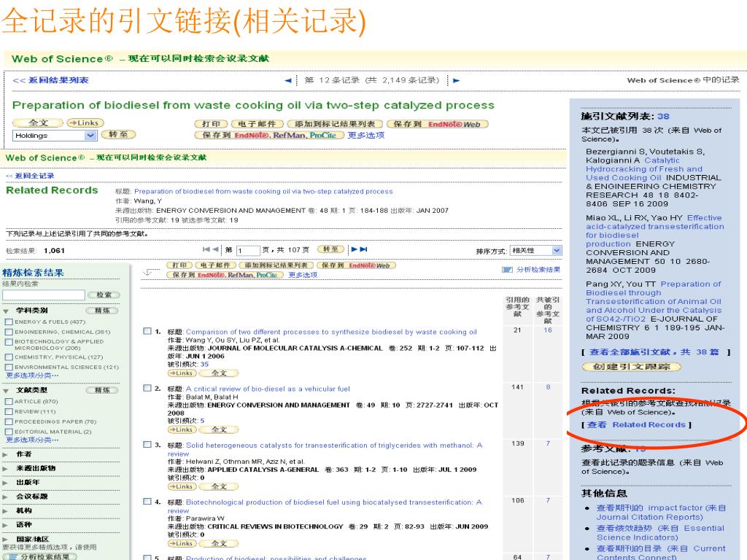The width and height of the screenshot is (747, 560).
Task: Save to EndNote Web in results toolbar
Action: [355, 265]
